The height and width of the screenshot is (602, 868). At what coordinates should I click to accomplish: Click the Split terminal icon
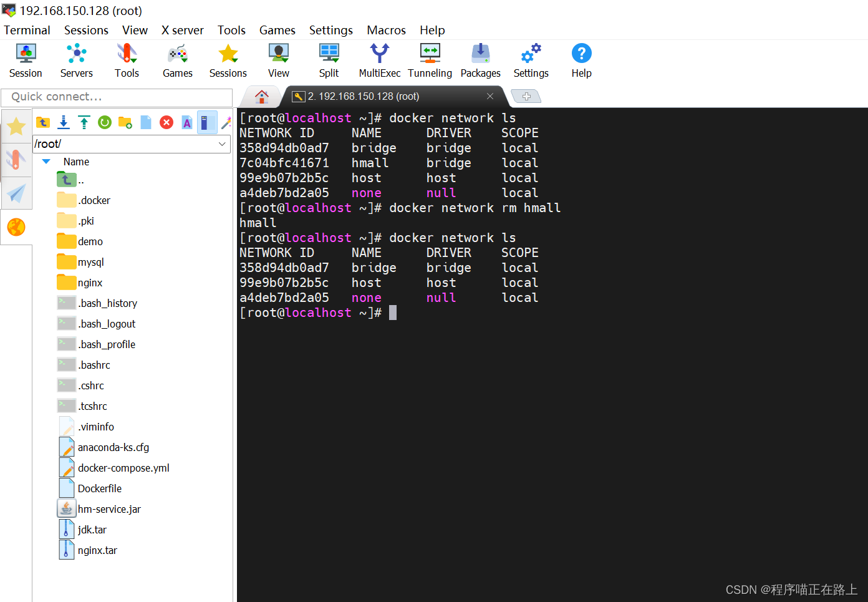tap(329, 61)
